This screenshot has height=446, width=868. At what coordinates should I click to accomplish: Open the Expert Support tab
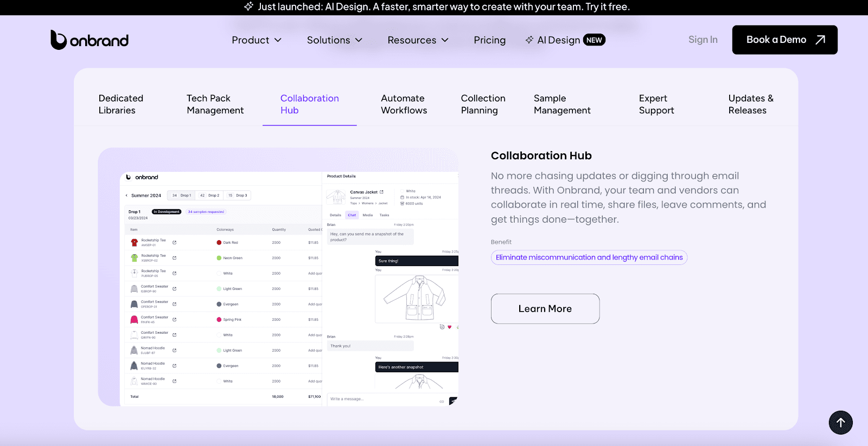tap(656, 104)
